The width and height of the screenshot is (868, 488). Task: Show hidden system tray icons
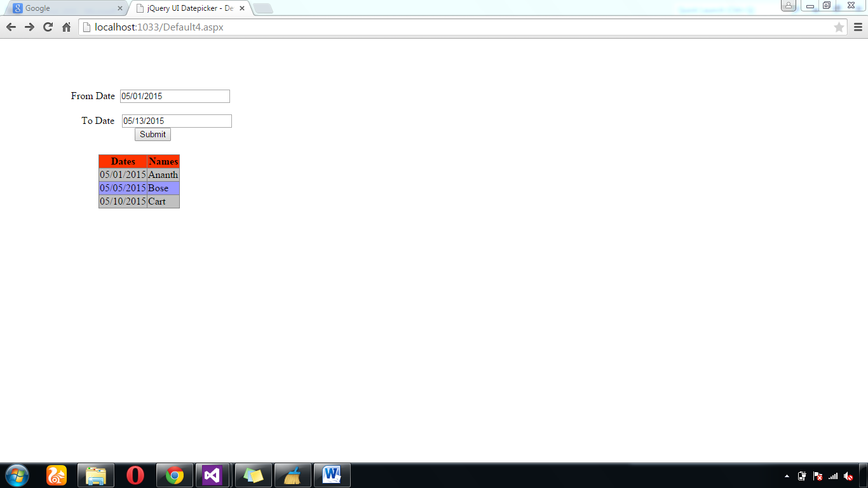(x=787, y=476)
